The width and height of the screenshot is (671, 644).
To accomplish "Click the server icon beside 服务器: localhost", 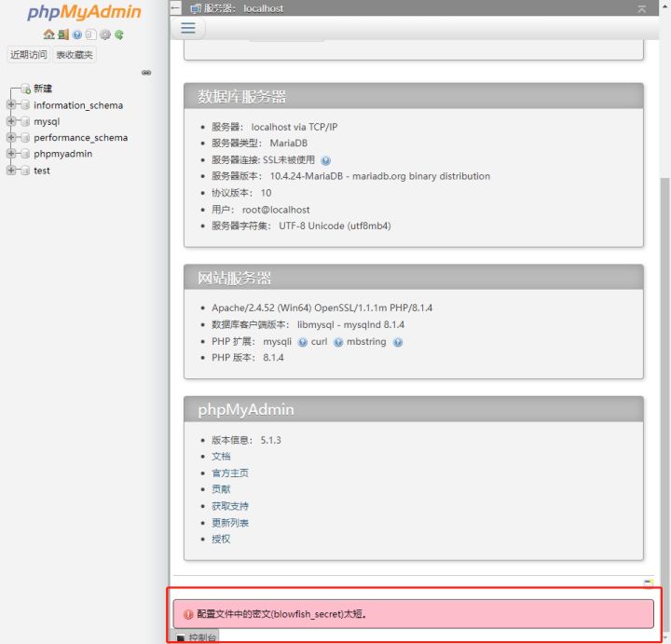I will 195,8.
